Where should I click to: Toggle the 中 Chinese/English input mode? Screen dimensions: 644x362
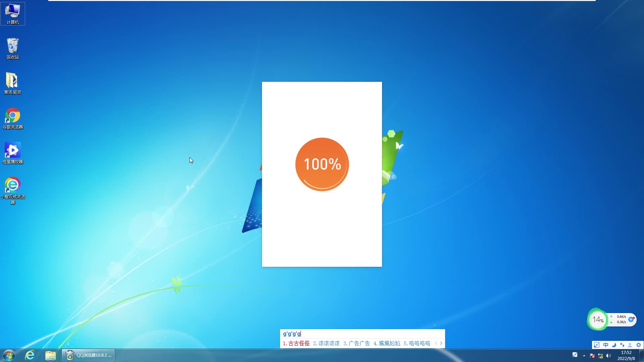606,345
